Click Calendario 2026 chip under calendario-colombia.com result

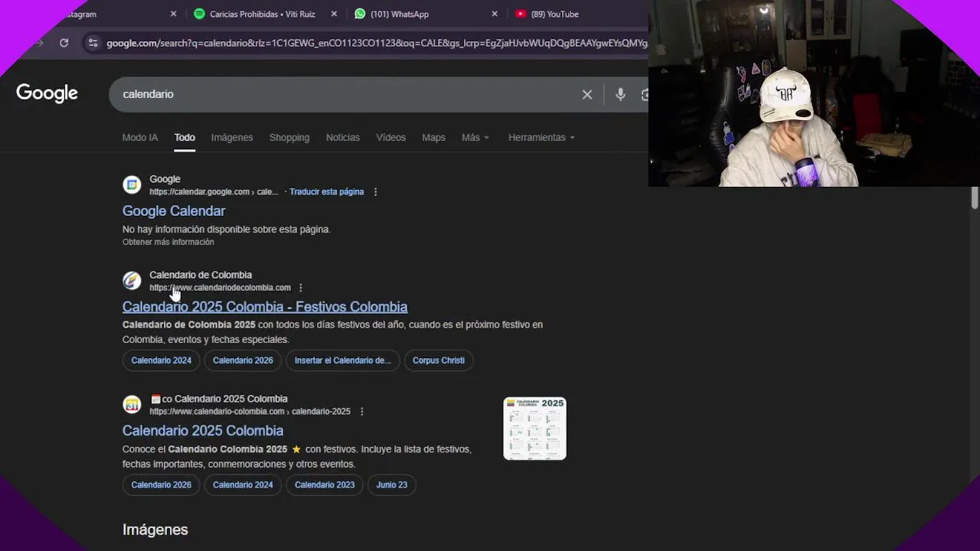click(x=162, y=484)
